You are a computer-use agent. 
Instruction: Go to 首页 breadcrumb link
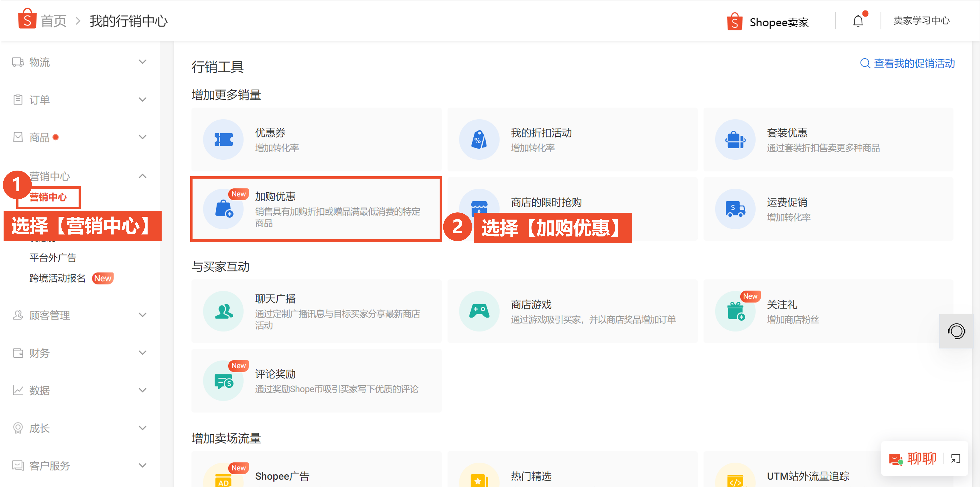click(x=54, y=21)
